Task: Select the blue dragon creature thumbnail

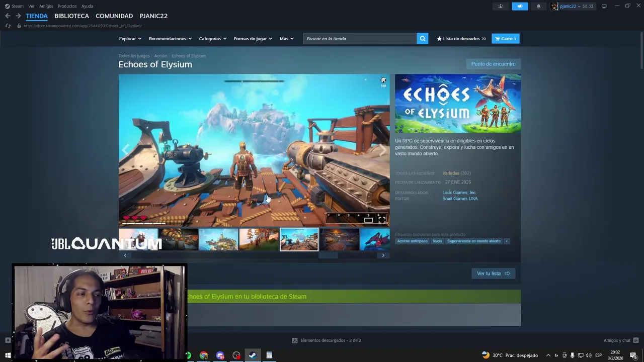Action: click(x=375, y=239)
